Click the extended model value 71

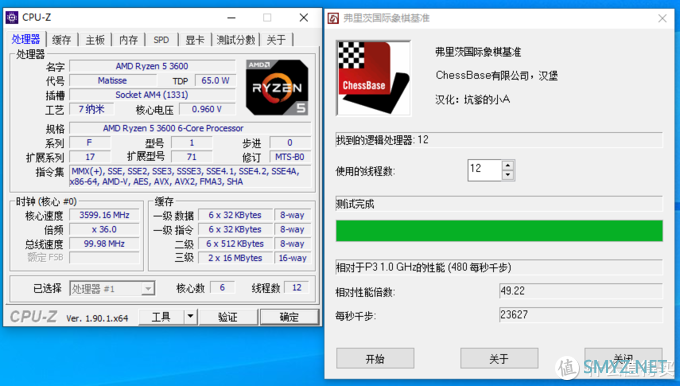point(192,157)
